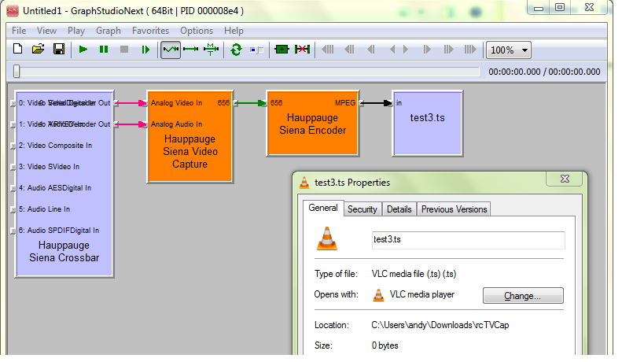The height and width of the screenshot is (362, 644).
Task: Save the graph with the floppy disk icon
Action: pyautogui.click(x=59, y=50)
